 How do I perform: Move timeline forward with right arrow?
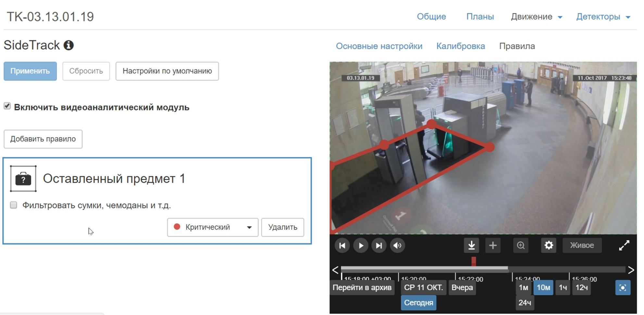631,270
